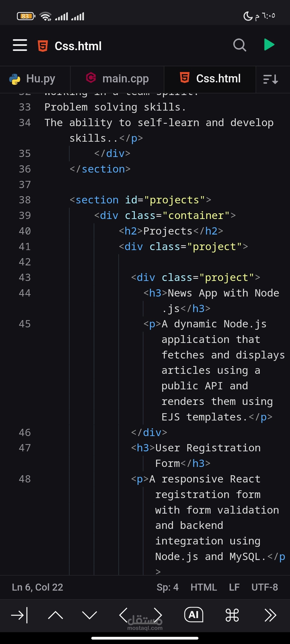Open the AI assistant button

click(194, 615)
